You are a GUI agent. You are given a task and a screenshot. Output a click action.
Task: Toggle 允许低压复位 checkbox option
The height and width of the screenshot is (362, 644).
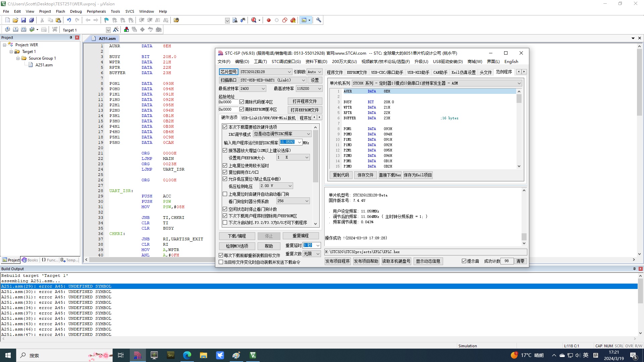coord(225,179)
